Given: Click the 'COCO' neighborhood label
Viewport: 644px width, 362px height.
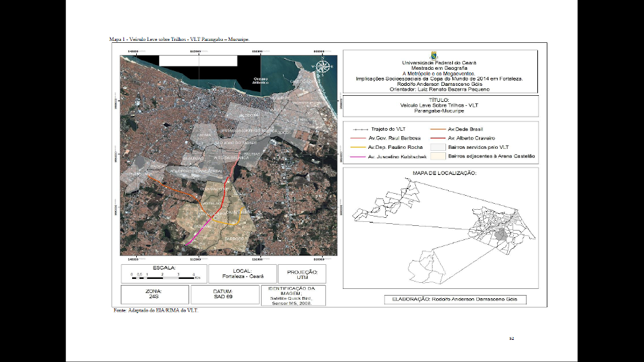Looking at the screenshot, I should [x=283, y=133].
